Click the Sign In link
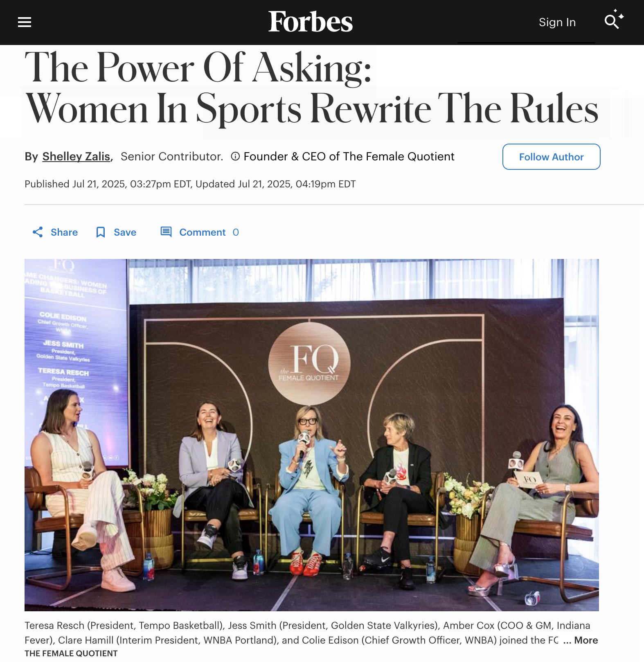Image resolution: width=644 pixels, height=662 pixels. [x=557, y=22]
